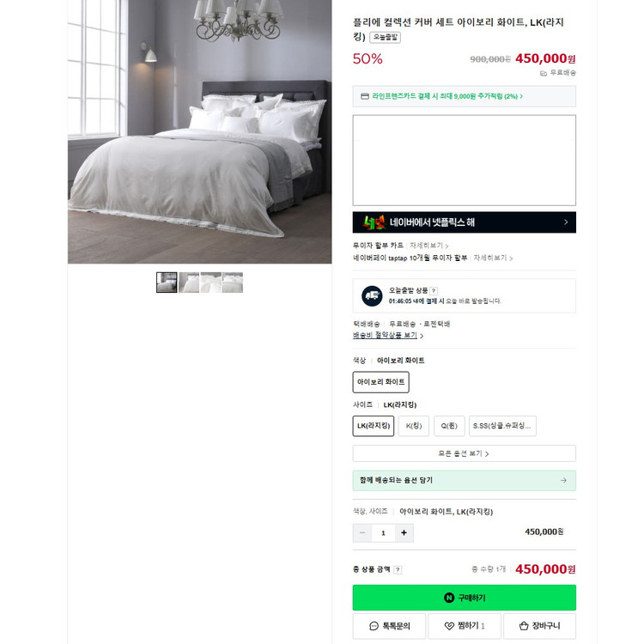Click the shopping bag icon in 장바구니
Image resolution: width=644 pixels, height=644 pixels.
point(524,626)
